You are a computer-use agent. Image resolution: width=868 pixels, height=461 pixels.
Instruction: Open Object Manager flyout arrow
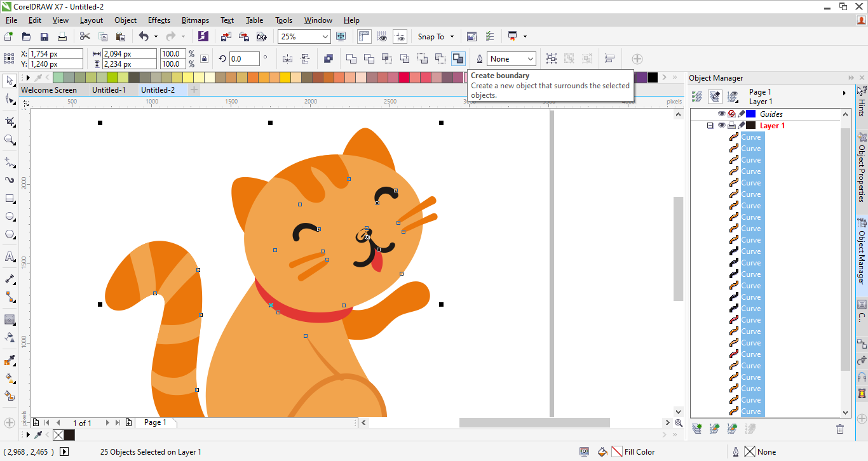pyautogui.click(x=844, y=93)
